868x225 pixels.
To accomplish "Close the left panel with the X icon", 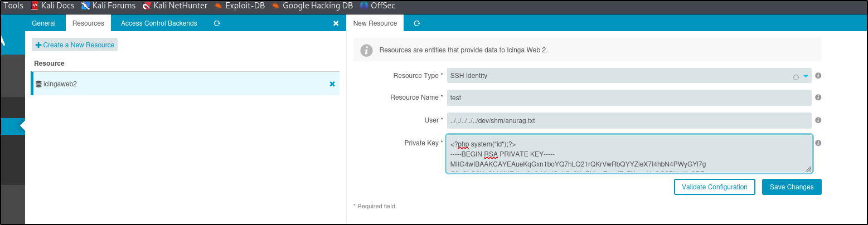I will pos(336,23).
